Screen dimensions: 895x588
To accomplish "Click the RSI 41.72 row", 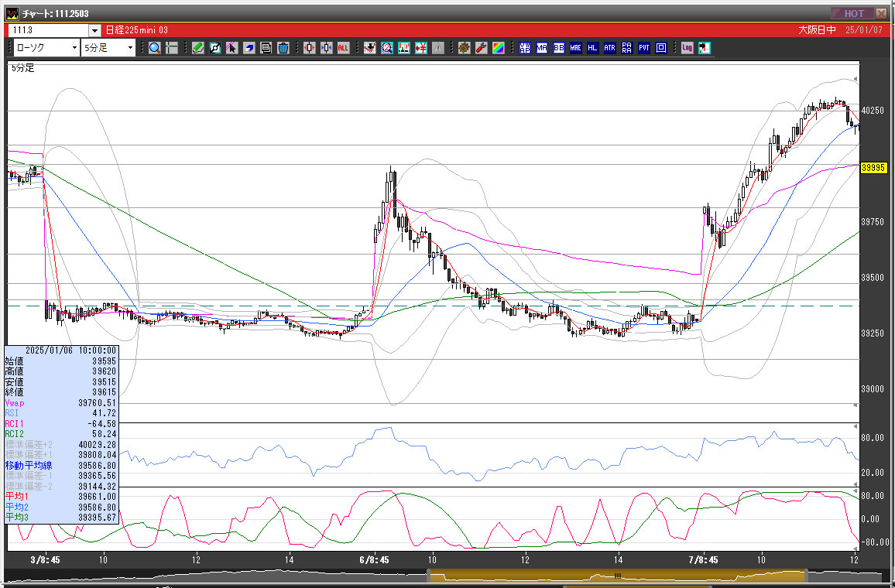I will 60,413.
